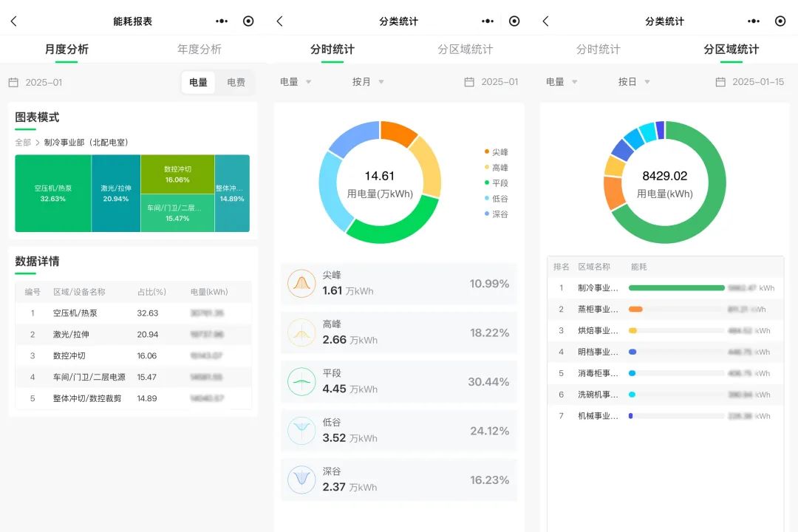
Task: Tap the 2025-01 date field on 能耗报表
Action: pyautogui.click(x=43, y=83)
